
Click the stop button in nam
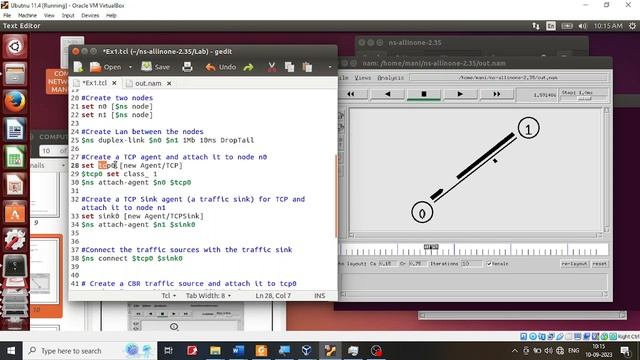tap(424, 94)
